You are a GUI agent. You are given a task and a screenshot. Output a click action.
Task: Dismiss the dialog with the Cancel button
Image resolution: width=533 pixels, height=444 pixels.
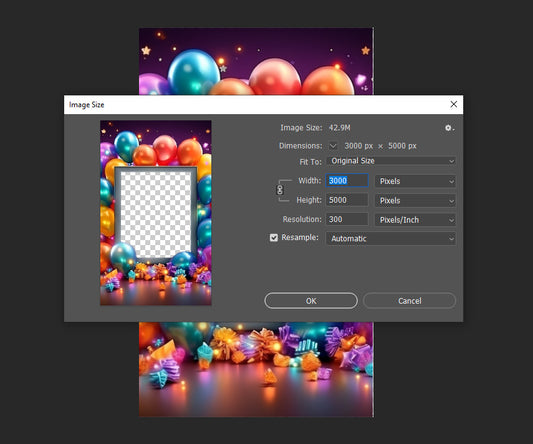pyautogui.click(x=409, y=301)
